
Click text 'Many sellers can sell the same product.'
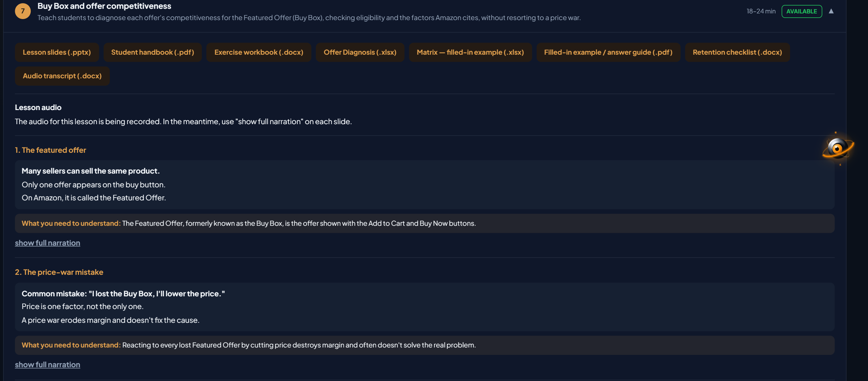91,171
